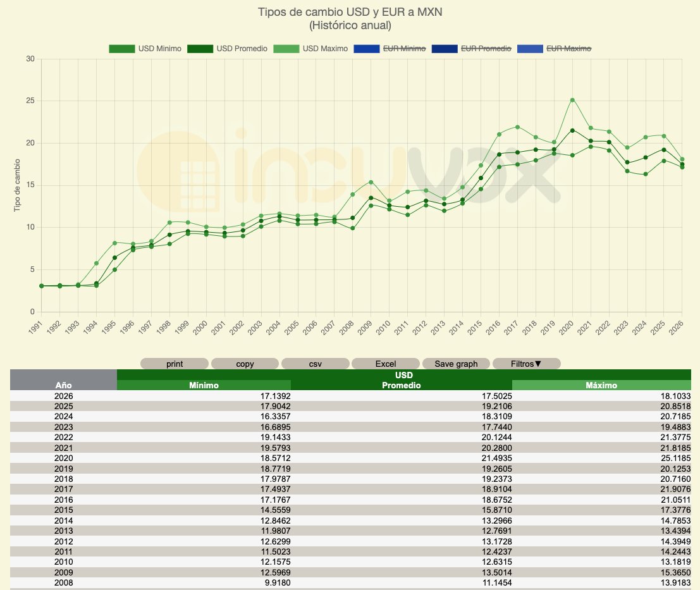Click the value 14.5559 in the table
The height and width of the screenshot is (590, 700).
[x=276, y=510]
